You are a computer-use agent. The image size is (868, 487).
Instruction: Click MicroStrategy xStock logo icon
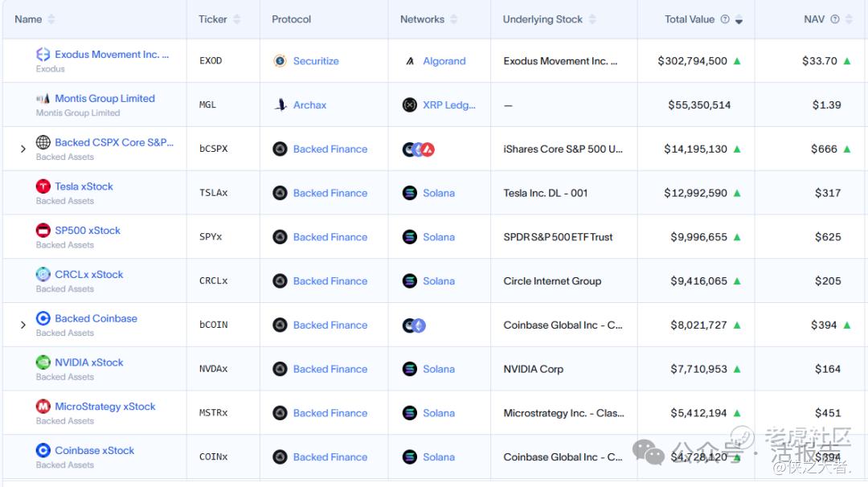tap(43, 406)
